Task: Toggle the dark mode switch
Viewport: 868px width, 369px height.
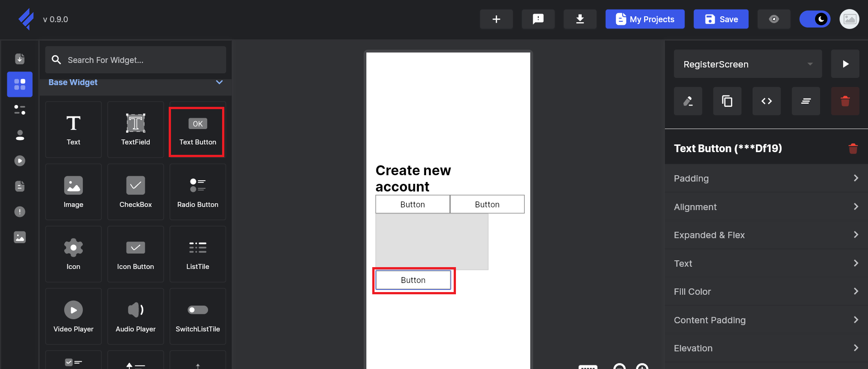Action: tap(815, 19)
